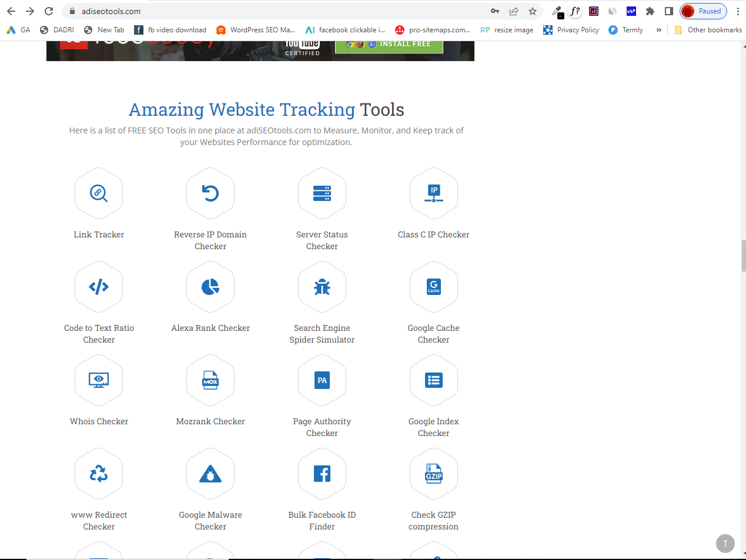
Task: Bookmark this page with the star icon
Action: click(x=533, y=11)
